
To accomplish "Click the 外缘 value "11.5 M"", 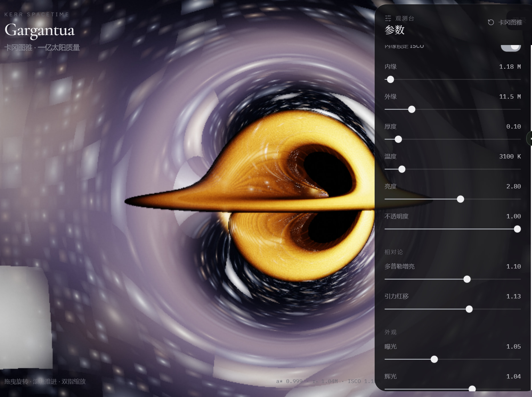I will [510, 97].
